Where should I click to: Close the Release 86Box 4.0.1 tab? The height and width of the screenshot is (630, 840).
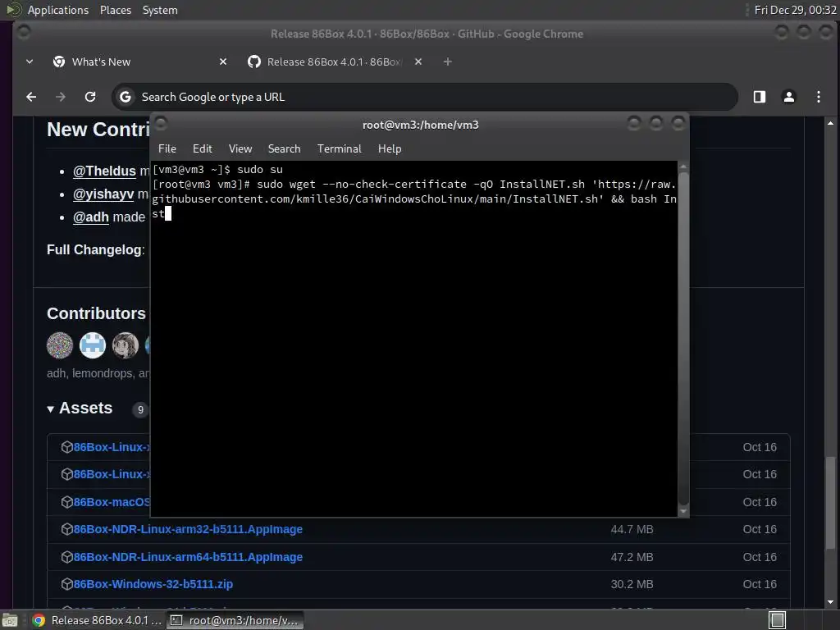coord(418,62)
